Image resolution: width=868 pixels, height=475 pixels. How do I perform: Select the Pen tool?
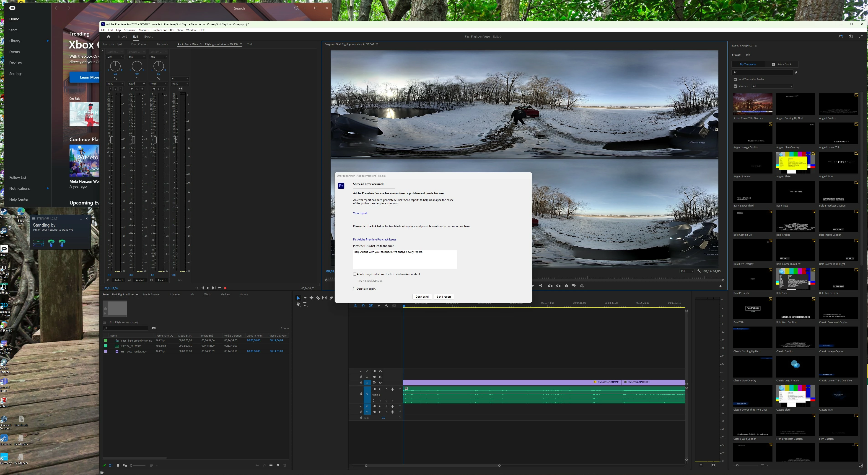[331, 298]
